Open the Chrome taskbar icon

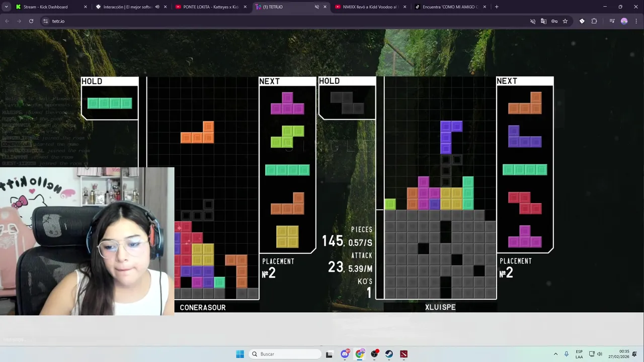click(360, 354)
